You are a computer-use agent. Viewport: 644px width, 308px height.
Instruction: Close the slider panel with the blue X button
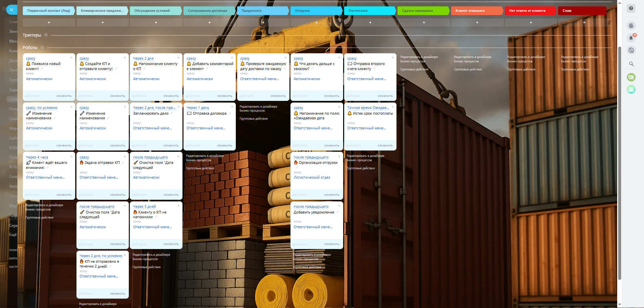(11, 10)
